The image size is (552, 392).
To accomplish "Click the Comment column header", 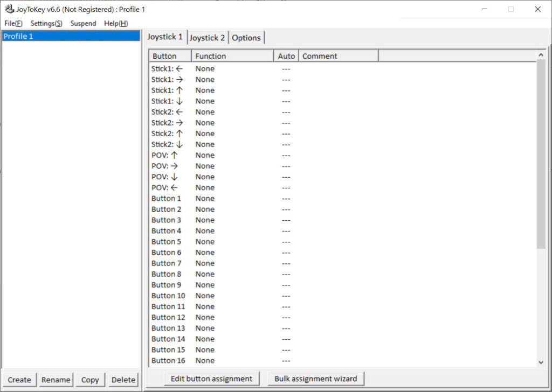I will click(339, 56).
